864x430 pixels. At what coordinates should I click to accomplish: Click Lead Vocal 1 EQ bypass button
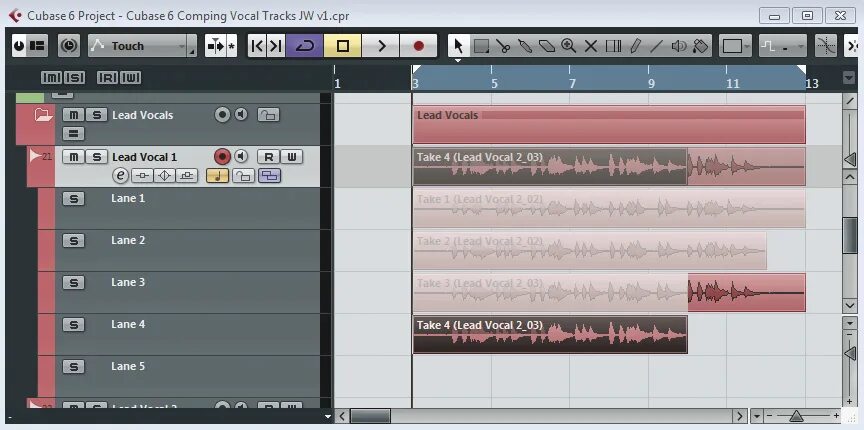coord(164,175)
